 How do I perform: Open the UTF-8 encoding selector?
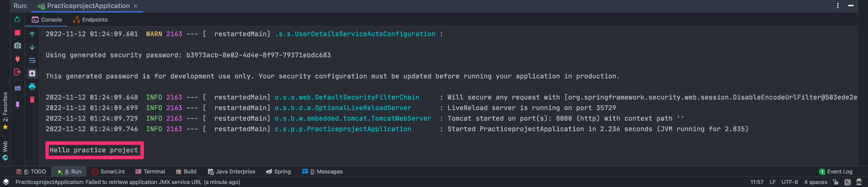click(789, 182)
